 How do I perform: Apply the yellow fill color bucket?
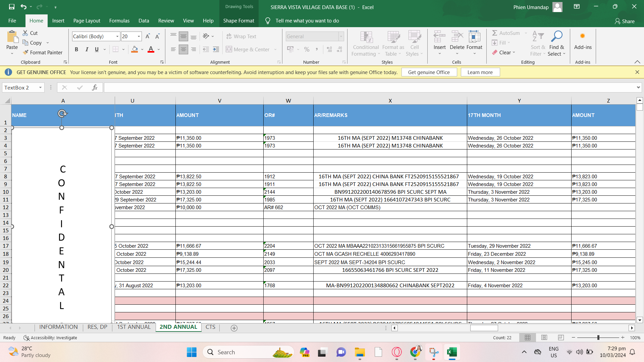pyautogui.click(x=135, y=49)
